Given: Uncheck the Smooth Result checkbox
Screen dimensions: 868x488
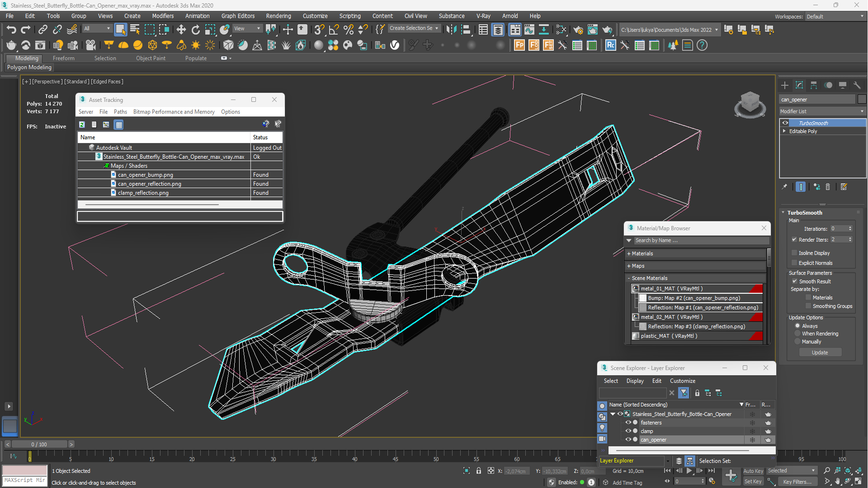Looking at the screenshot, I should [795, 282].
